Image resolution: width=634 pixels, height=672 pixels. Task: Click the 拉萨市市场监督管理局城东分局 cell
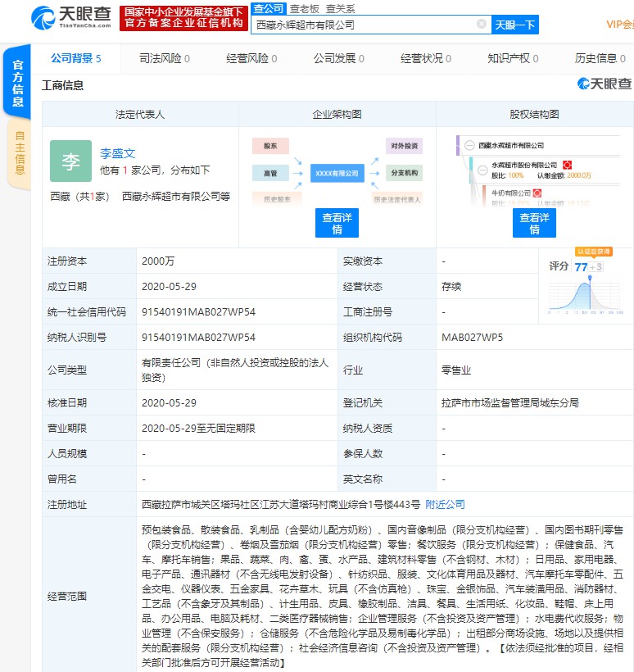point(509,403)
